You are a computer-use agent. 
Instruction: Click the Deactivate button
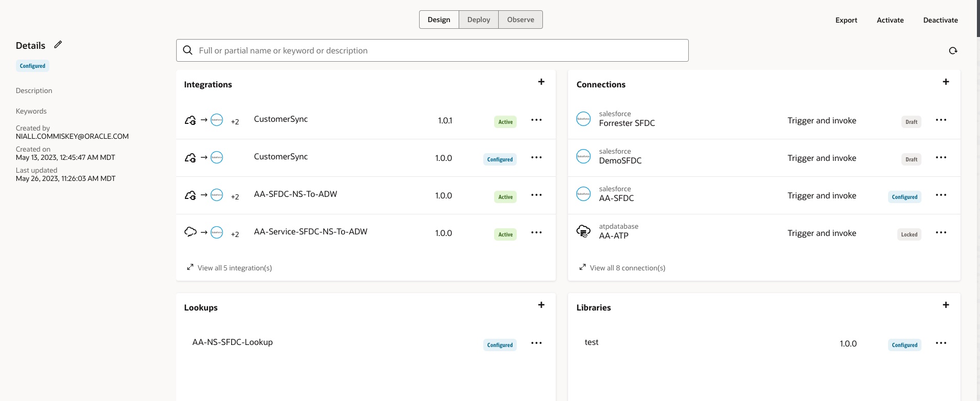940,20
